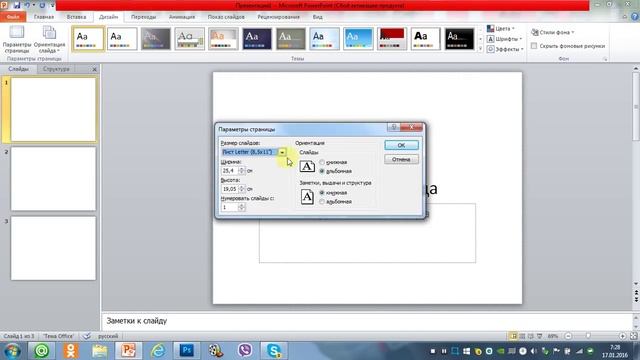This screenshot has height=360, width=640.
Task: Click the Нумеровать слайды с input field
Action: click(x=229, y=207)
